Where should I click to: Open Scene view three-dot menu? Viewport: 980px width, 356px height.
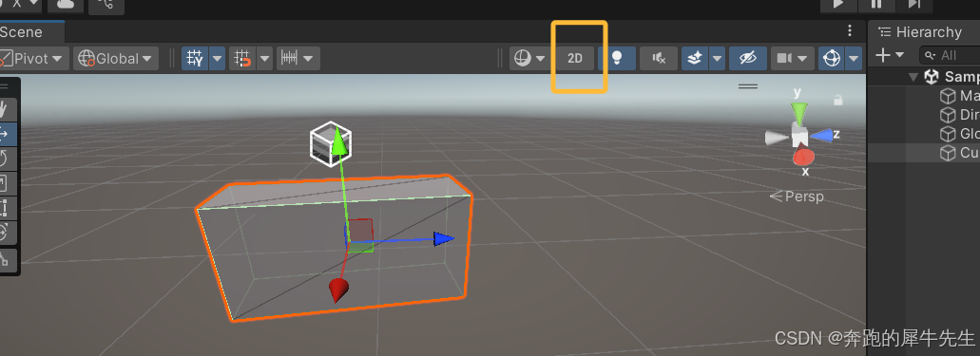tap(850, 30)
